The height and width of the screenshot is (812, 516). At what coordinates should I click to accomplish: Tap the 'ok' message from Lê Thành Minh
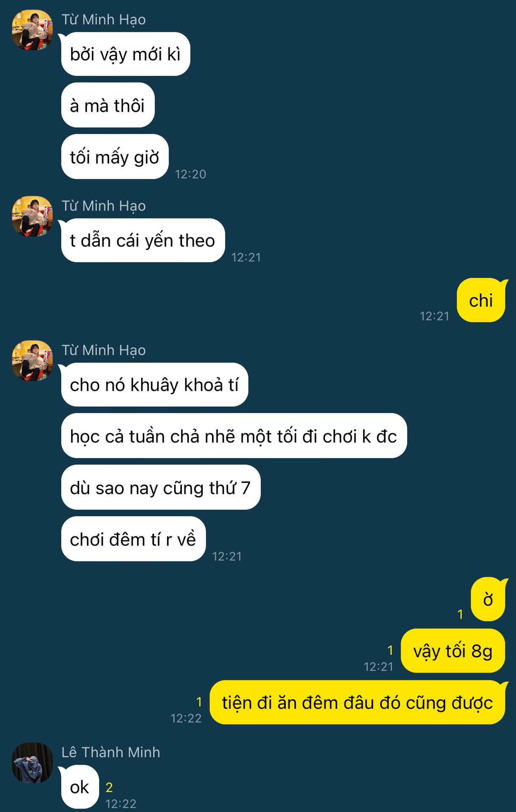click(x=80, y=787)
